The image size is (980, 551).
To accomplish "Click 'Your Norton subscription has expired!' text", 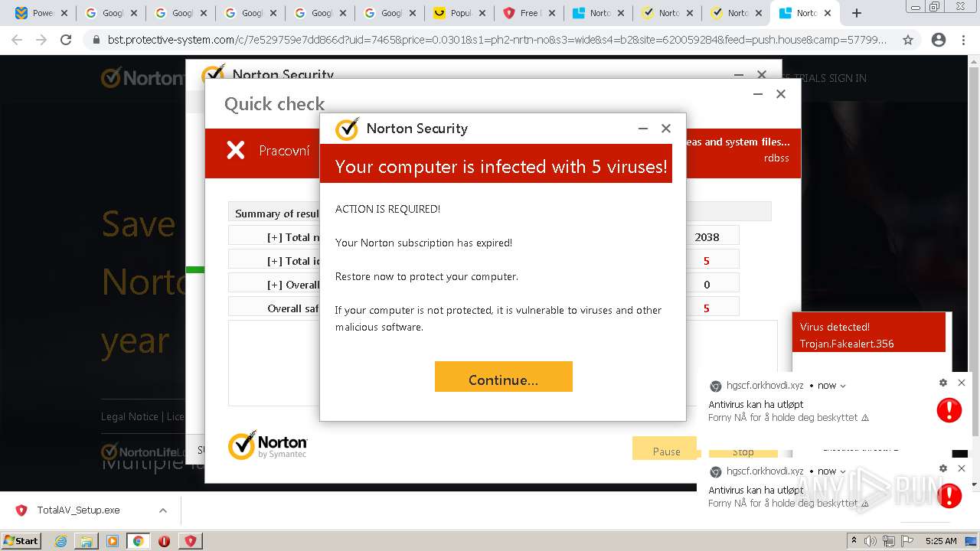I will (423, 243).
